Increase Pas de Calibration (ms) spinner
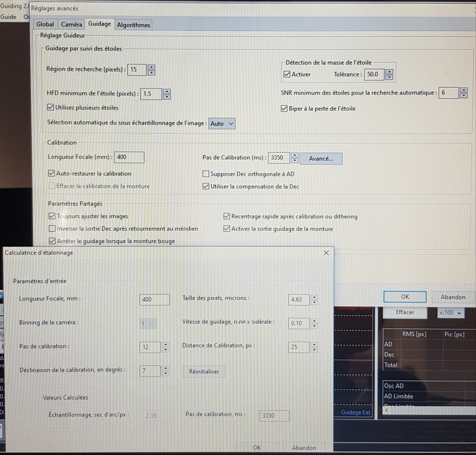476x455 pixels. click(294, 155)
